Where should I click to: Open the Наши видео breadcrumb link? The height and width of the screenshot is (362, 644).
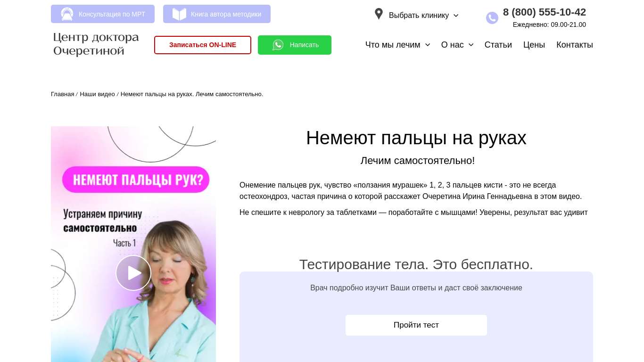click(97, 94)
